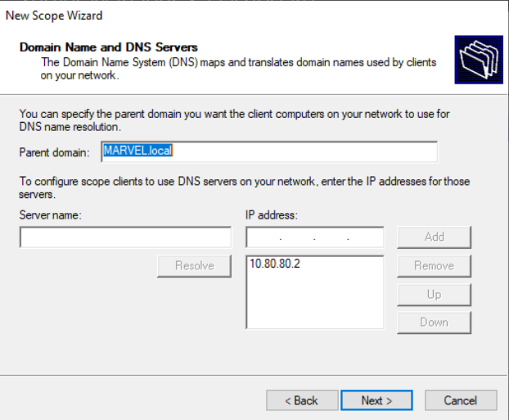Click the Parent domain field containing MARVEL.local
Image resolution: width=509 pixels, height=420 pixels.
point(268,151)
